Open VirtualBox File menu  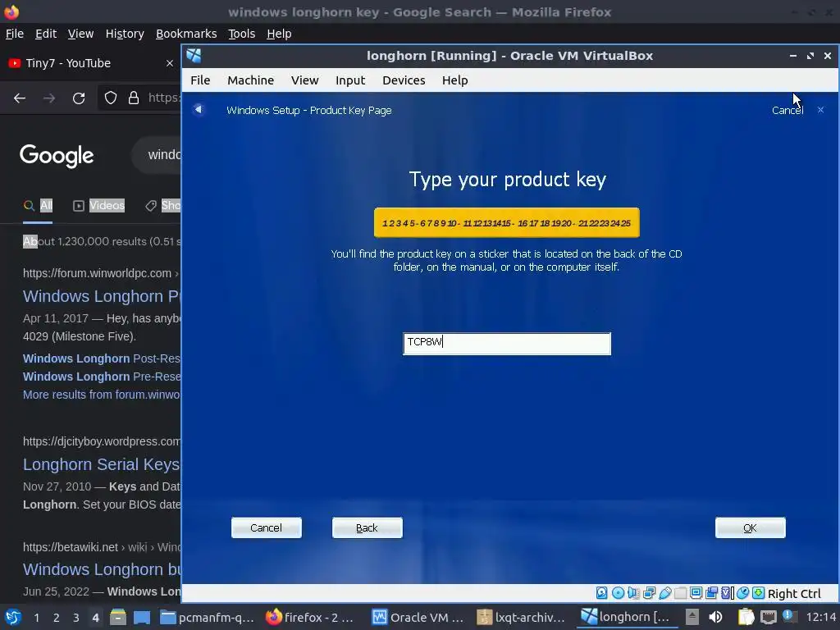200,80
